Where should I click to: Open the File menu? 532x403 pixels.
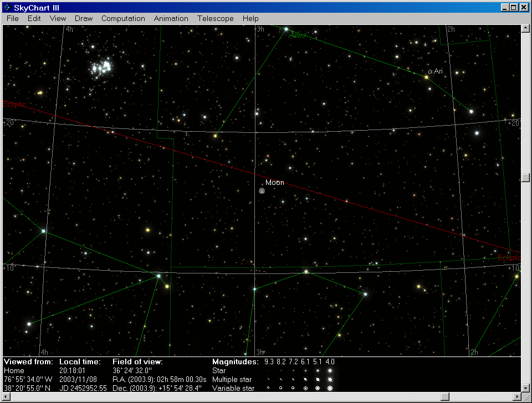point(12,18)
